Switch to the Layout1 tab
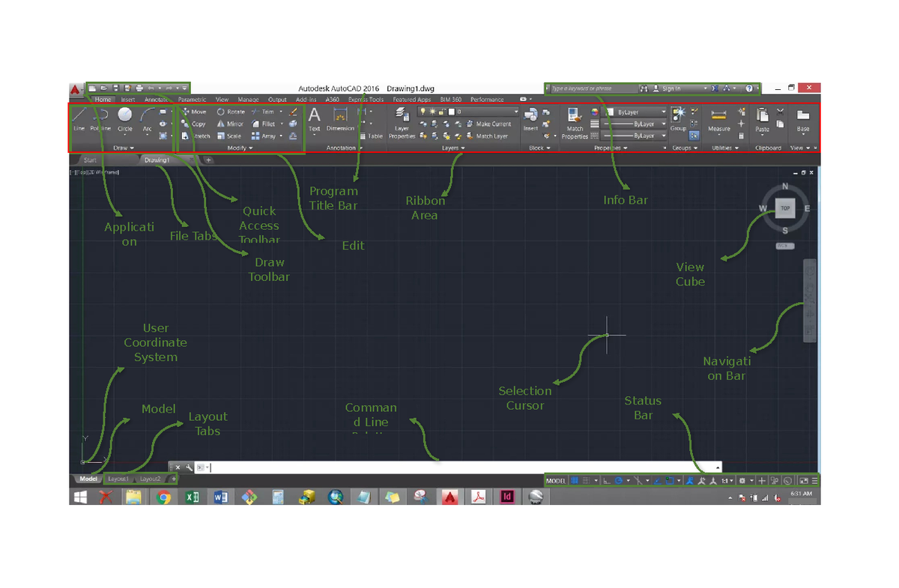The width and height of the screenshot is (899, 588). [118, 479]
